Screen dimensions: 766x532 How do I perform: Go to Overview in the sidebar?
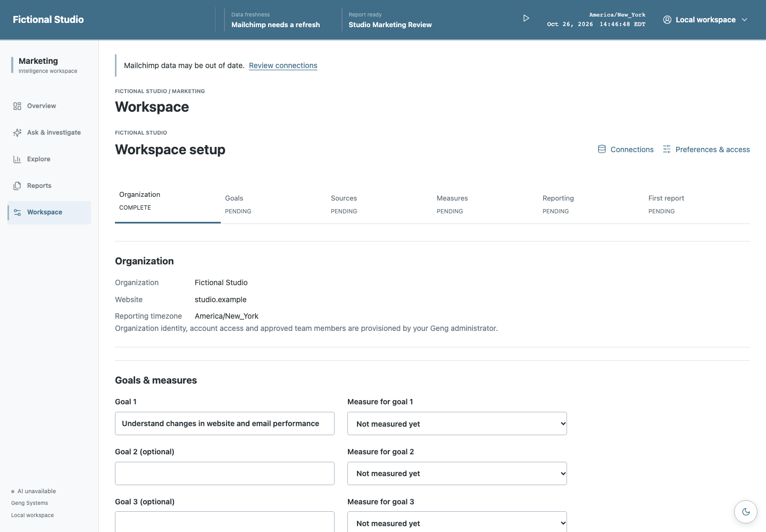[x=49, y=106]
